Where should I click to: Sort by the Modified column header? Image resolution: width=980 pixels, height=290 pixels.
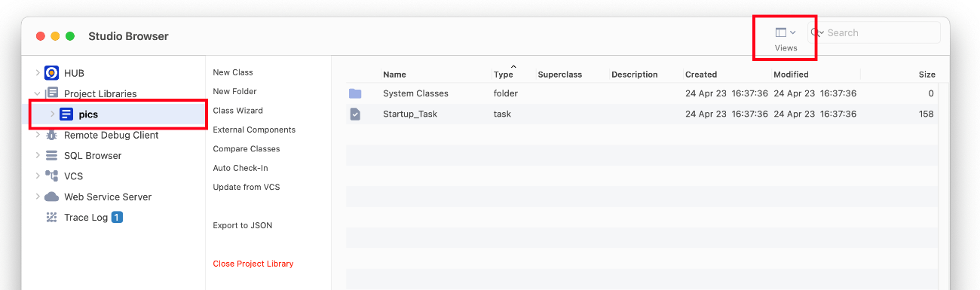pos(791,75)
